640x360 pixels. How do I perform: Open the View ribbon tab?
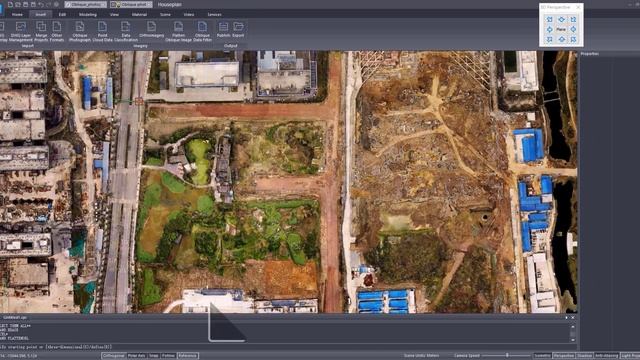point(114,14)
